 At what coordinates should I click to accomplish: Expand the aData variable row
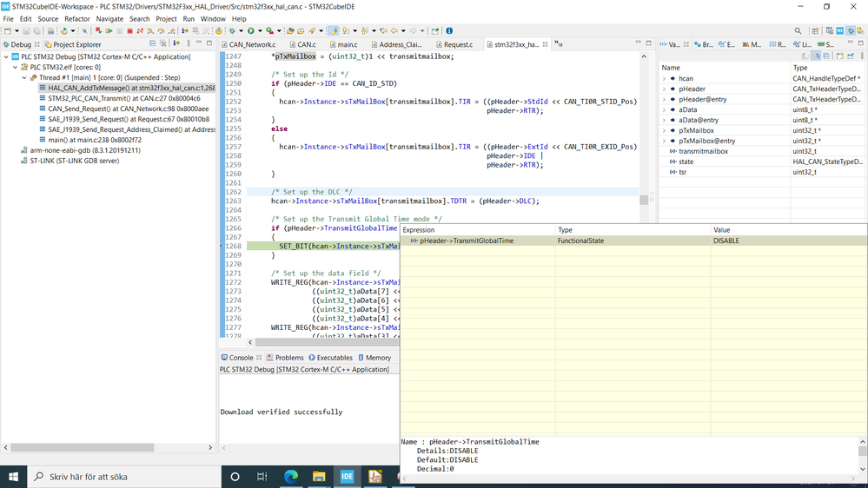[665, 109]
